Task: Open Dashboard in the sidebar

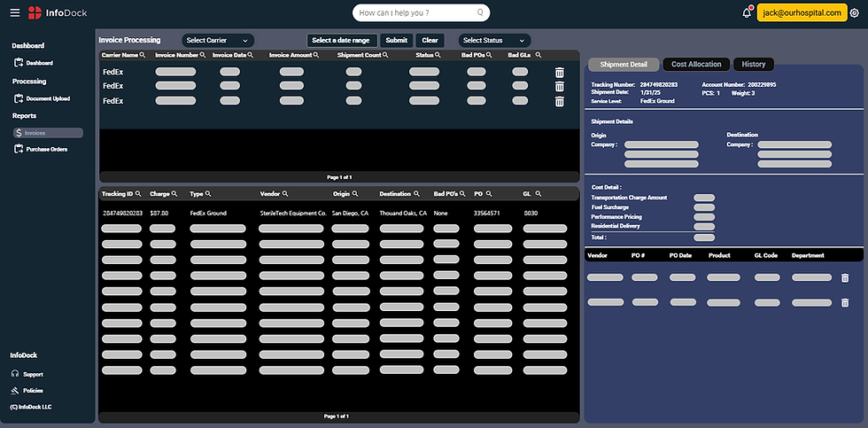Action: [34, 63]
